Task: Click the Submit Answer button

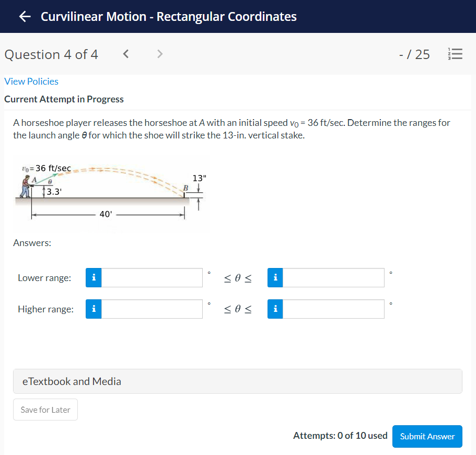Action: tap(427, 436)
